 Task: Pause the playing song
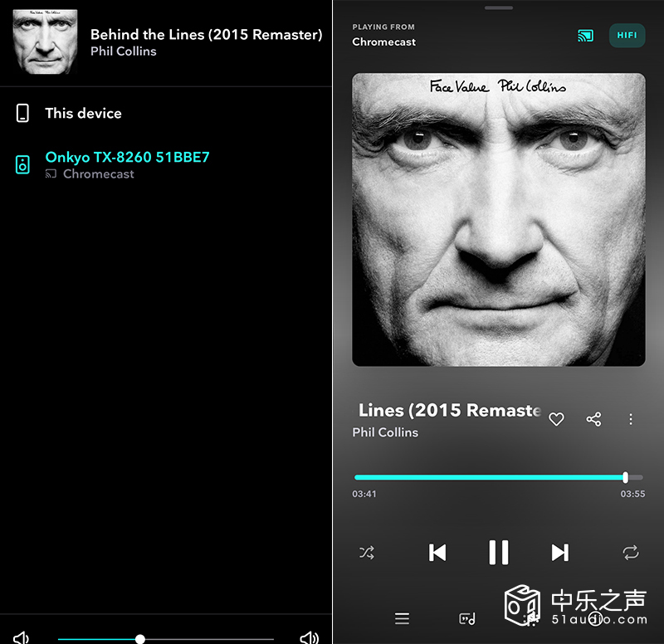click(499, 553)
